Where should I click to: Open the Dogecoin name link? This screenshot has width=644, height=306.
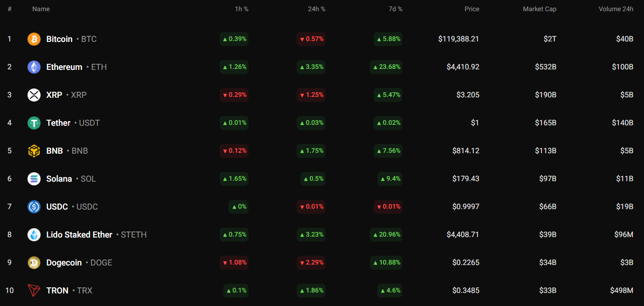tap(64, 263)
